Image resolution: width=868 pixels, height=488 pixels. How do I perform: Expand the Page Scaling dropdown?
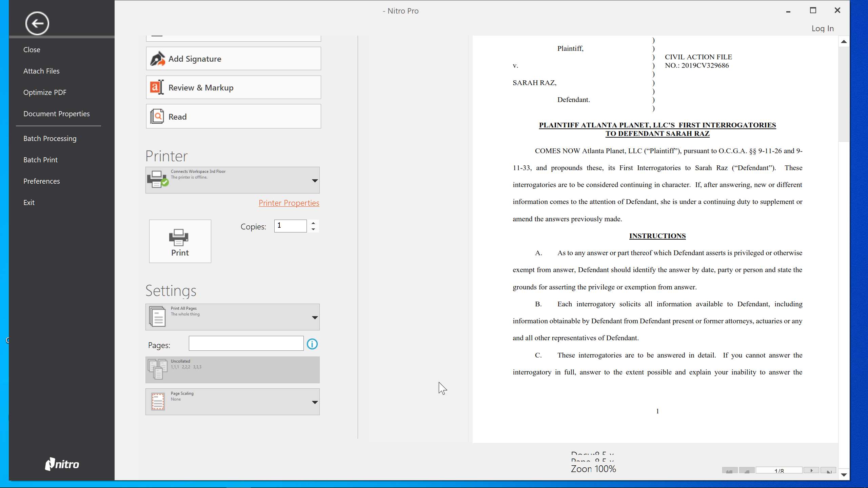click(315, 402)
